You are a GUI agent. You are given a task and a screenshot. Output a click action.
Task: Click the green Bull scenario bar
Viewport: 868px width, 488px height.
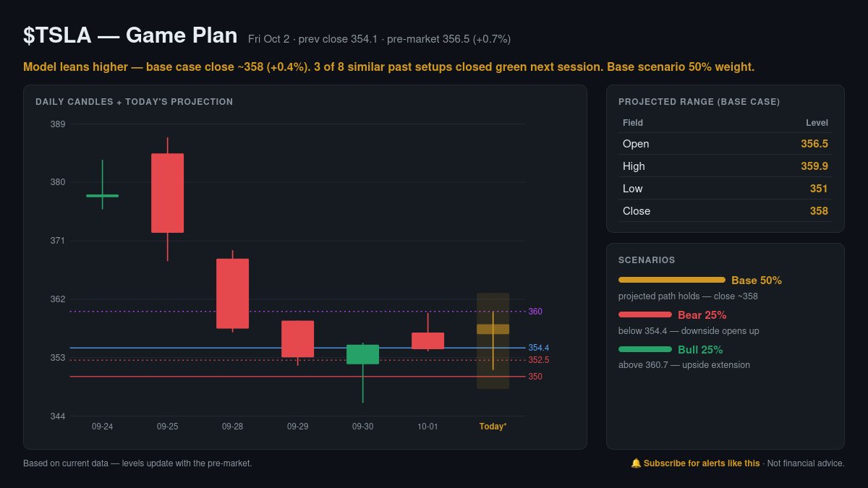point(645,349)
